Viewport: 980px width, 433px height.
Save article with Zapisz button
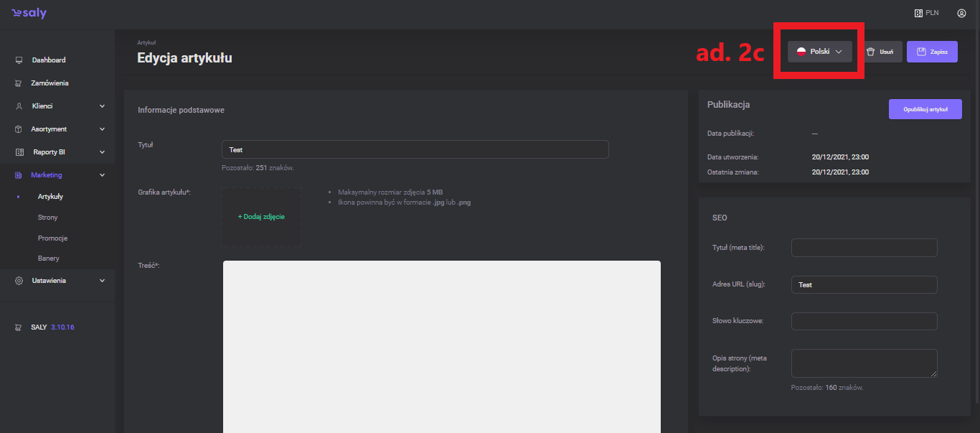click(932, 52)
